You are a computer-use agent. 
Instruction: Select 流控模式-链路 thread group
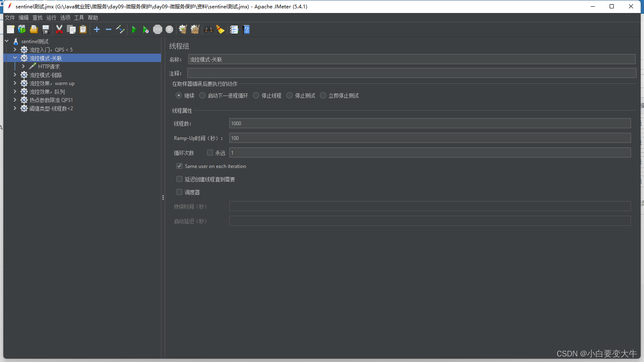pyautogui.click(x=45, y=75)
